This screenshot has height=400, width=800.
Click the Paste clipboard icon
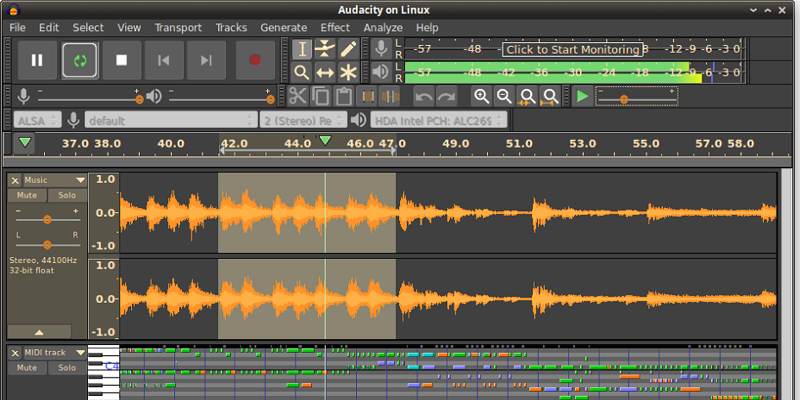click(344, 96)
